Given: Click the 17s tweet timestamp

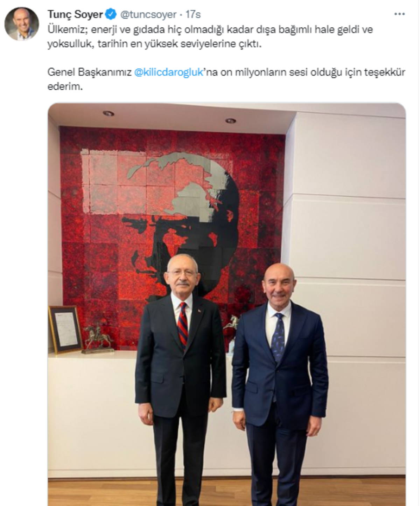Looking at the screenshot, I should pyautogui.click(x=192, y=15).
